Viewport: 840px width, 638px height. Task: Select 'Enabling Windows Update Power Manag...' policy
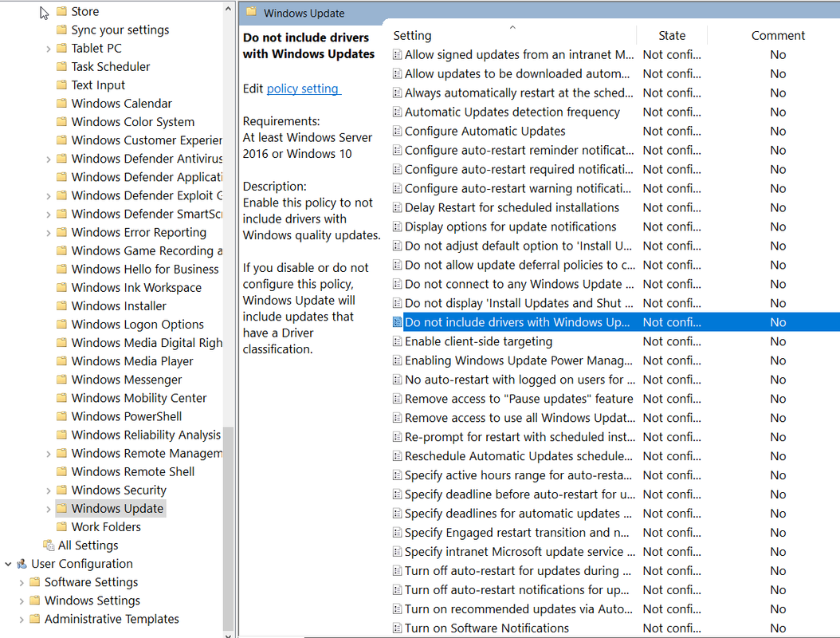[519, 360]
